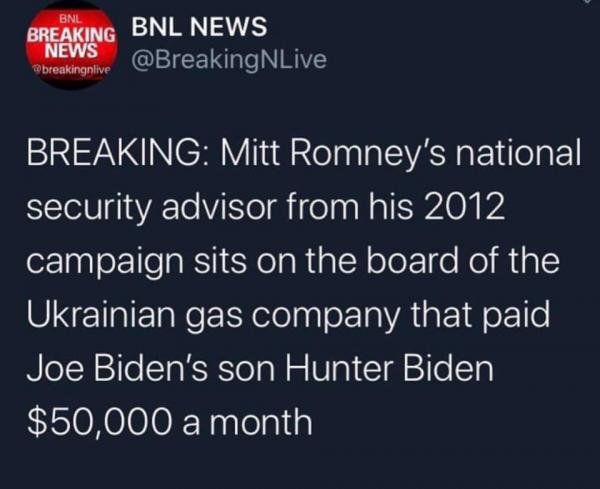Click the name Hunter Biden in the tweet
The height and width of the screenshot is (489, 600).
(x=387, y=369)
